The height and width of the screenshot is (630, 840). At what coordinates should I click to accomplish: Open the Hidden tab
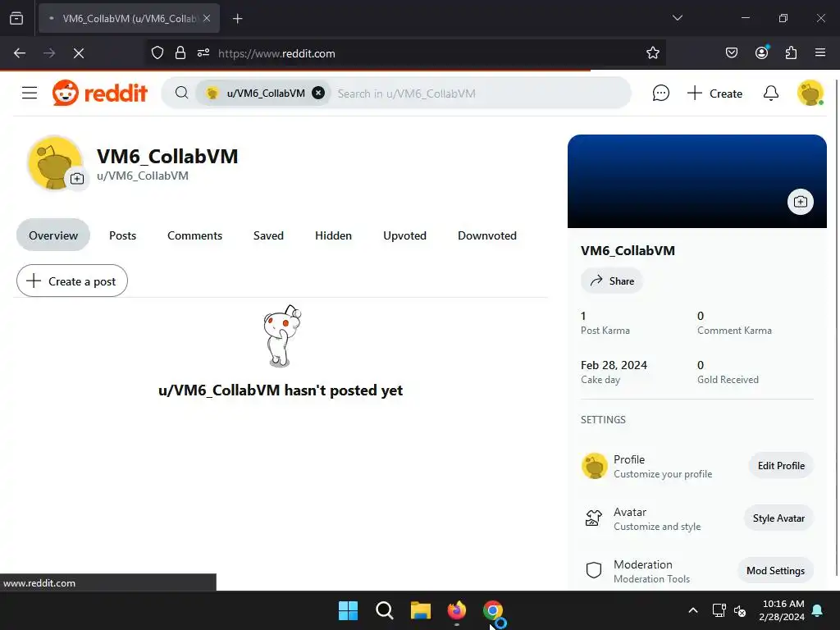(333, 235)
